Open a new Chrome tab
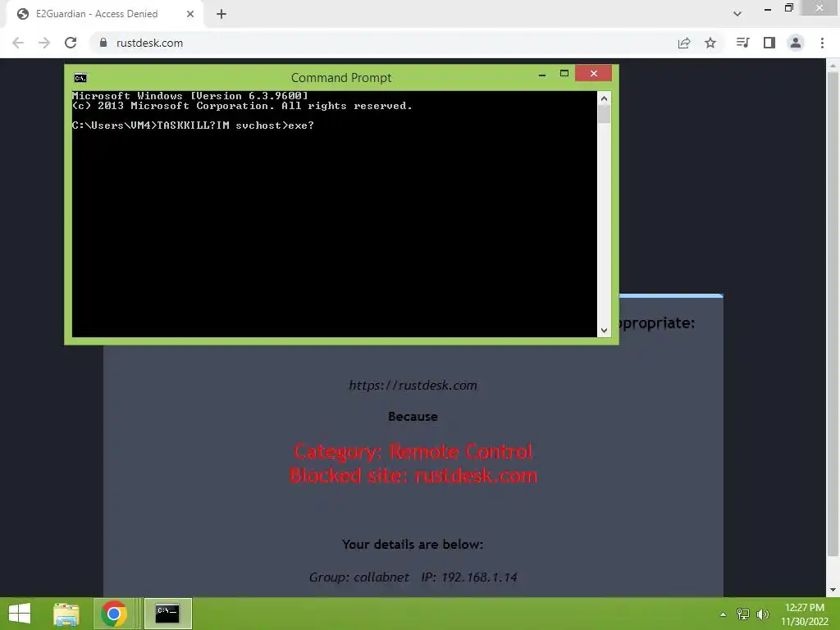This screenshot has width=840, height=630. 221,14
